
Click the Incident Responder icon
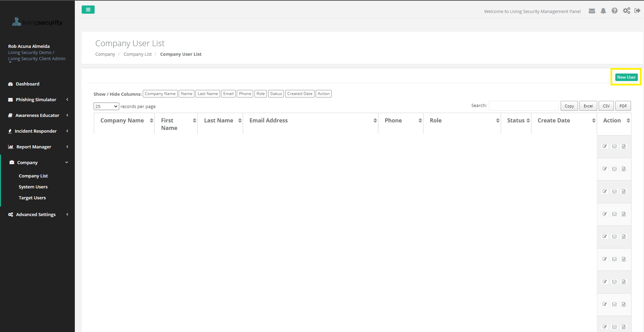(10, 131)
